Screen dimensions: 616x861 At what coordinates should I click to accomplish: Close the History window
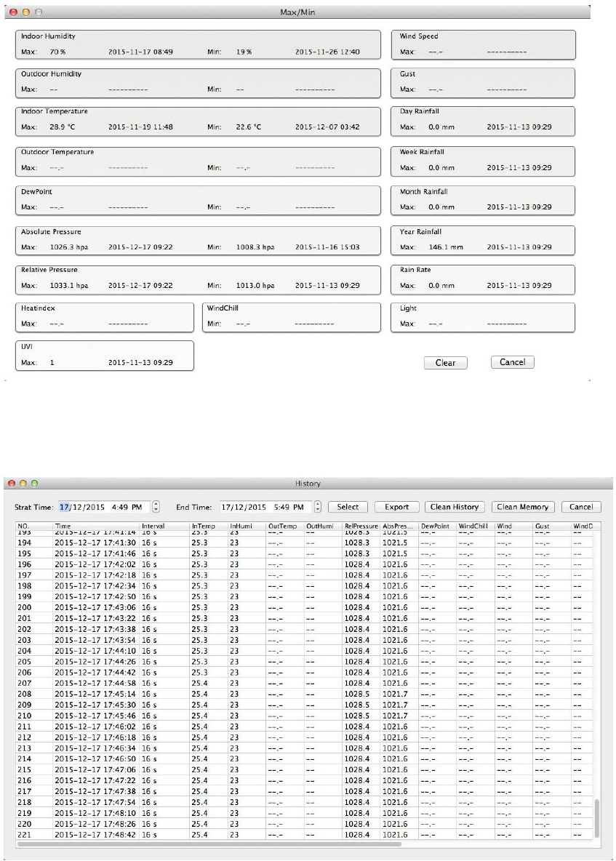tap(12, 483)
